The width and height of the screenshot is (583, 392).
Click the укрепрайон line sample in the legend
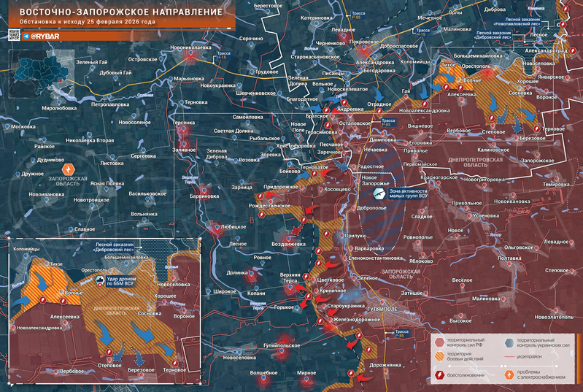(x=509, y=358)
